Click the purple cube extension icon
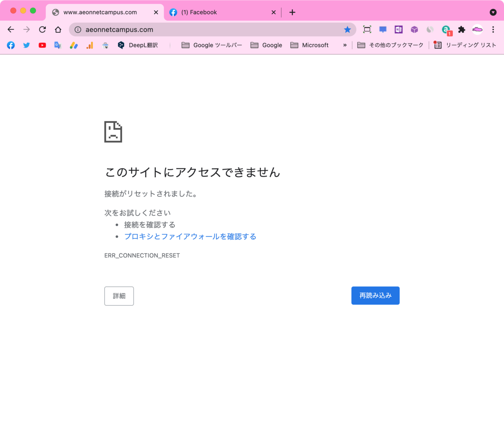The image size is (504, 430). pos(414,29)
